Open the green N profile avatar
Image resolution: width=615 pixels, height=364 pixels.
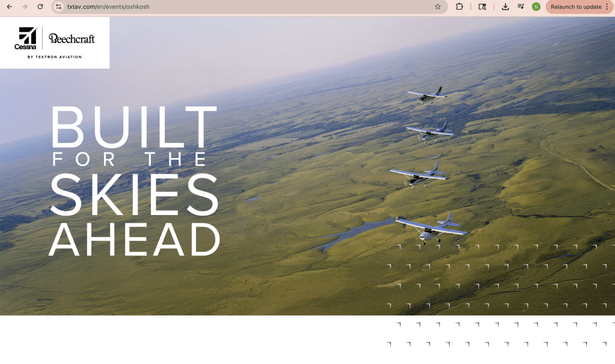pyautogui.click(x=536, y=7)
